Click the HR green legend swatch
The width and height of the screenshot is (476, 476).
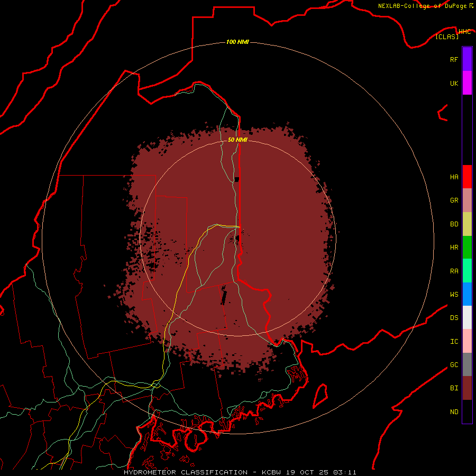coord(467,248)
